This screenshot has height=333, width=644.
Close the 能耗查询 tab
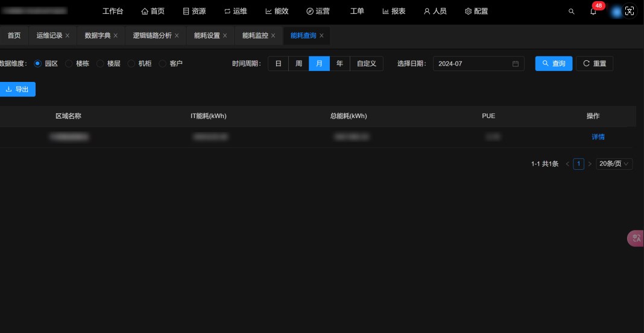322,36
